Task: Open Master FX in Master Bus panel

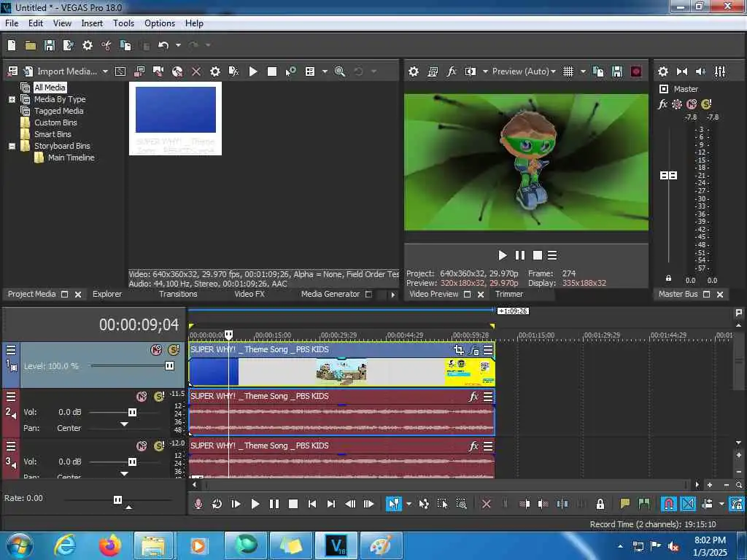Action: point(662,104)
